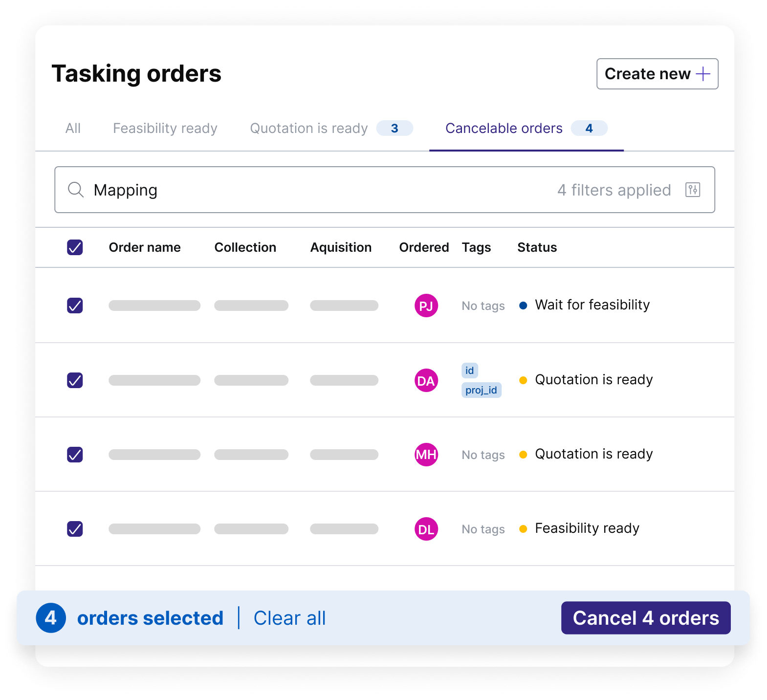The image size is (767, 700).
Task: Uncheck the Feasibility ready order row
Action: coord(75,528)
